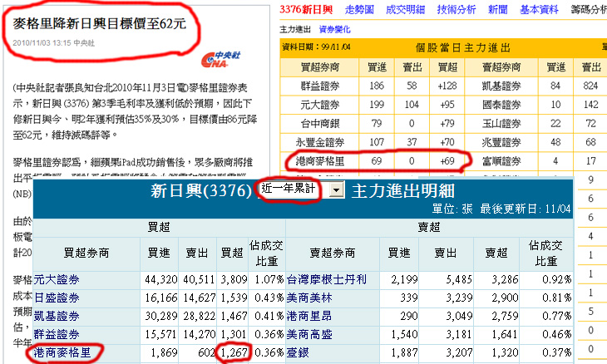The height and width of the screenshot is (364, 607).
Task: Select 富順證券 in the daily sellers column
Action: click(501, 161)
